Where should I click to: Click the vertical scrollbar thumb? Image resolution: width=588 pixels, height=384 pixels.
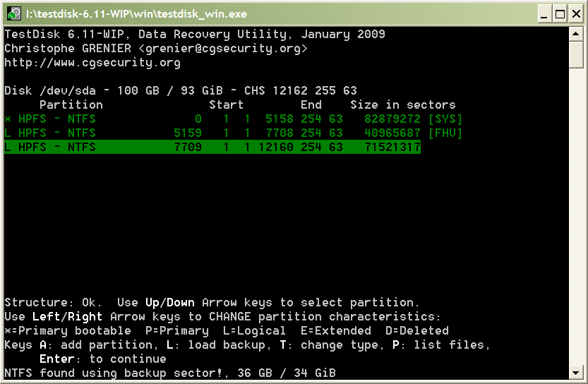[x=575, y=55]
